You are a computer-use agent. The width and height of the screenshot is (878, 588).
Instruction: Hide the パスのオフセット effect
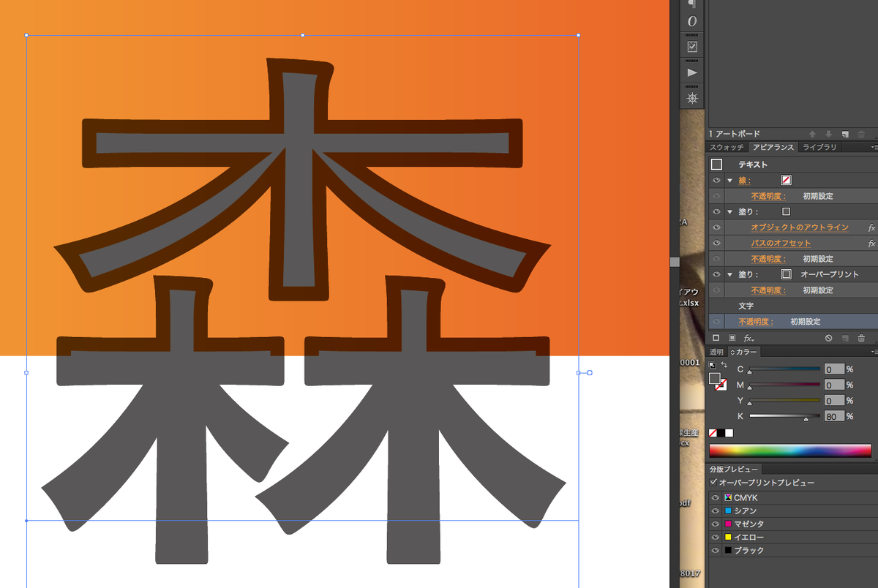pos(716,244)
